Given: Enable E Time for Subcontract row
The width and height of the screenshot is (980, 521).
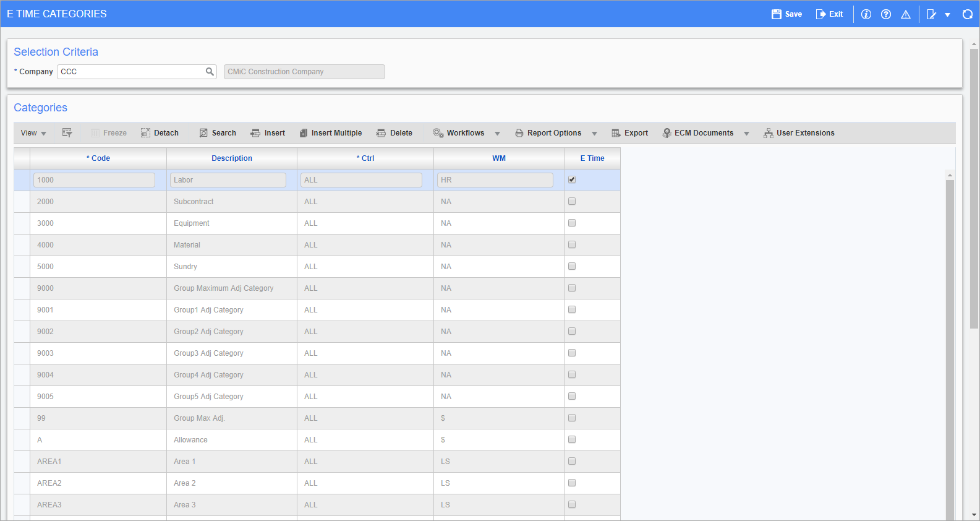Looking at the screenshot, I should (572, 201).
